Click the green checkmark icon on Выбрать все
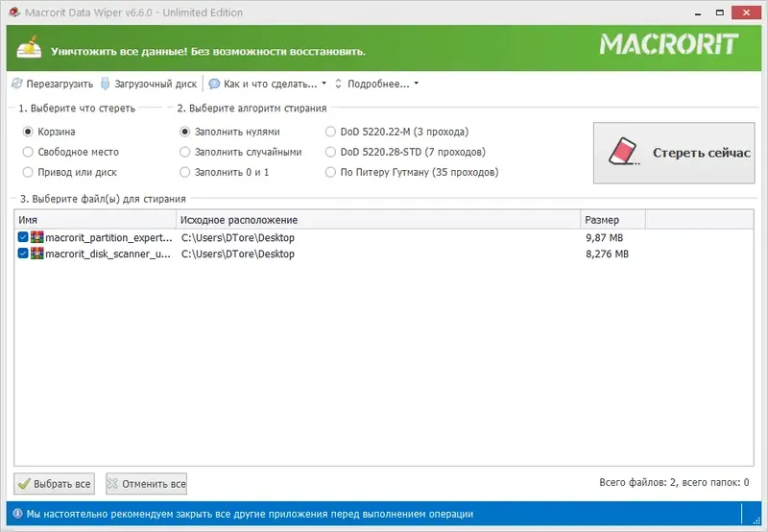 coord(23,484)
